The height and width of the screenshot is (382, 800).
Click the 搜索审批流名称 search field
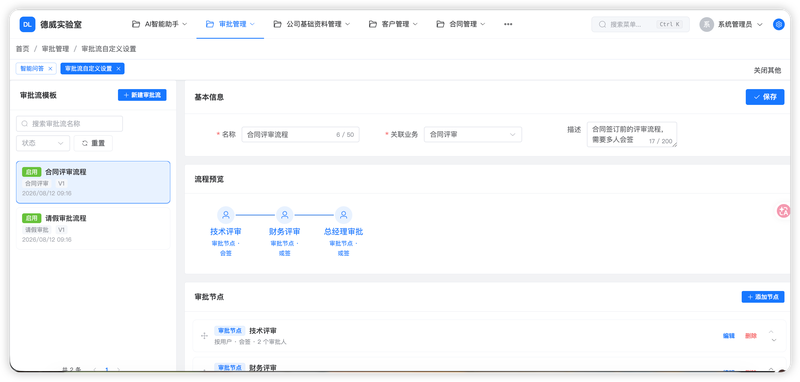tap(69, 123)
